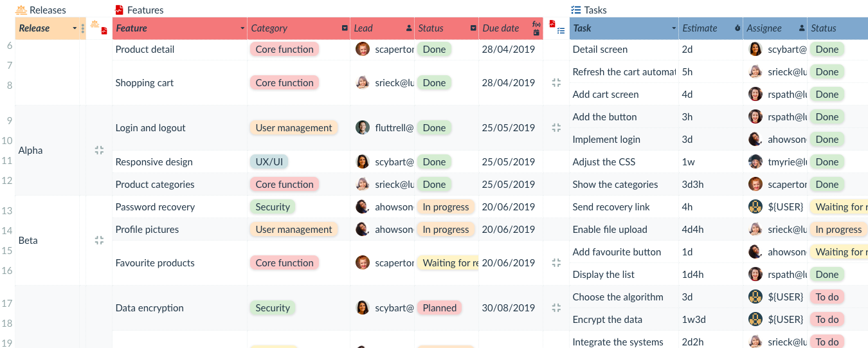This screenshot has height=348, width=868.
Task: Collapse the Alpha release linked rows
Action: tap(99, 150)
